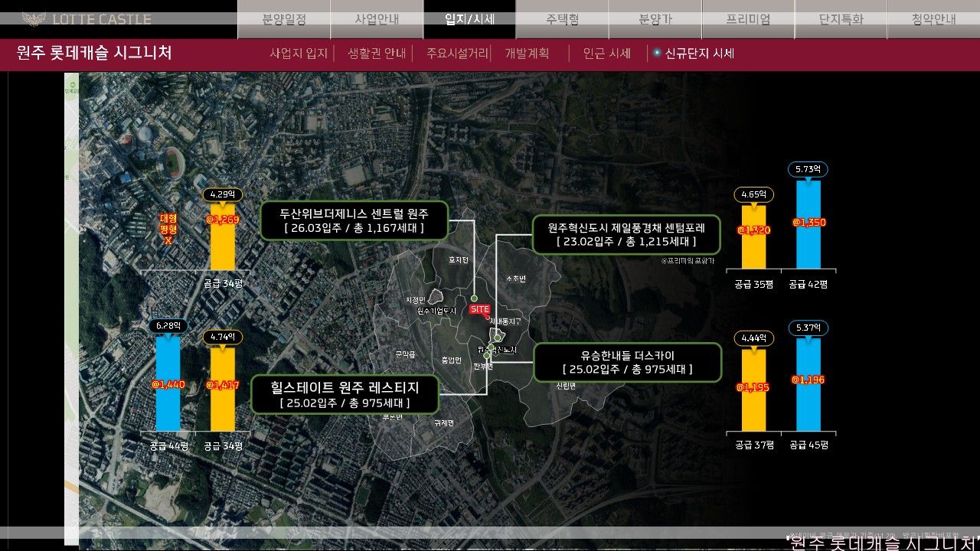Select the 입지/시세 tab
Screen dimensions: 980x551
click(469, 19)
